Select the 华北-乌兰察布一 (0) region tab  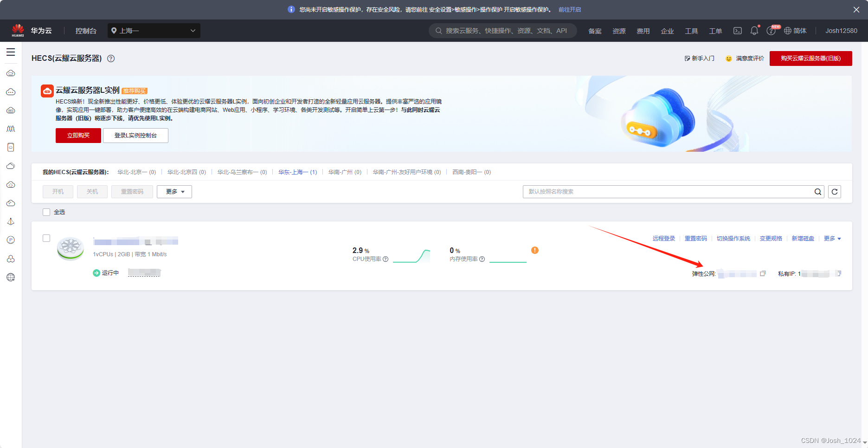coord(242,172)
